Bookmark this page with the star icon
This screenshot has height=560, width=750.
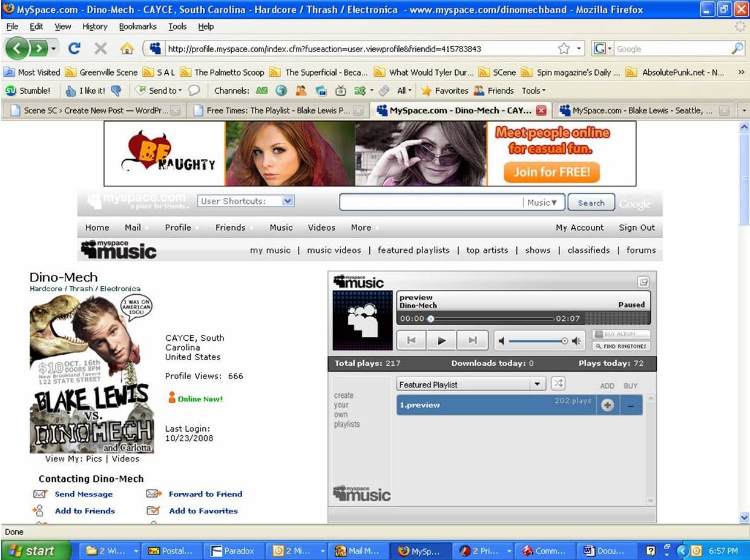[x=564, y=48]
